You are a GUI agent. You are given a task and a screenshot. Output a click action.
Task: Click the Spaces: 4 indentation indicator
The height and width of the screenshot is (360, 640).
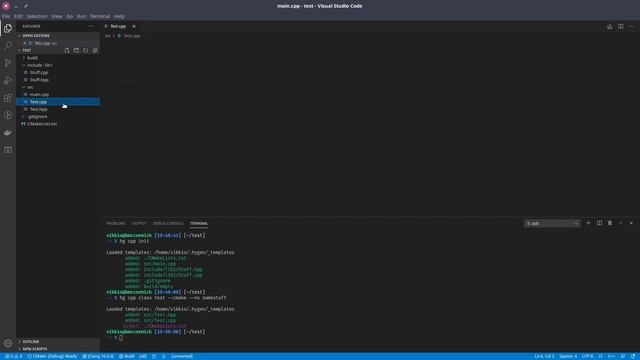568,356
